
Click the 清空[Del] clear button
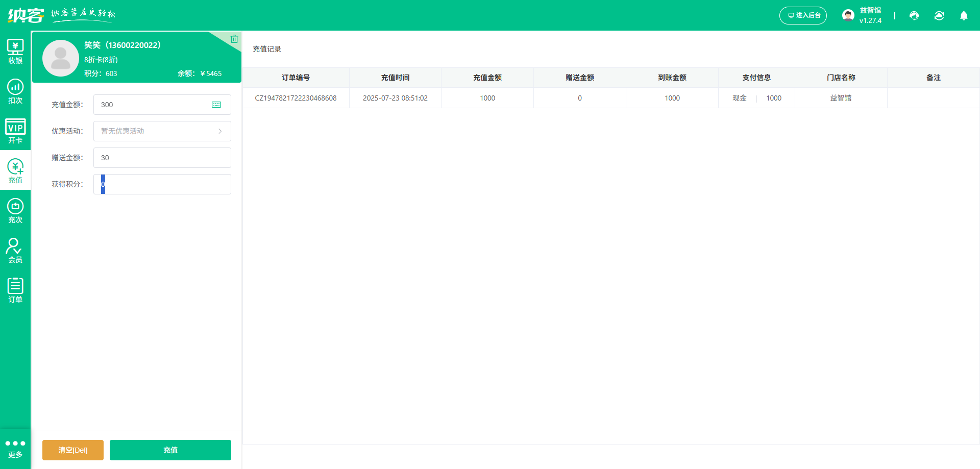click(x=73, y=450)
